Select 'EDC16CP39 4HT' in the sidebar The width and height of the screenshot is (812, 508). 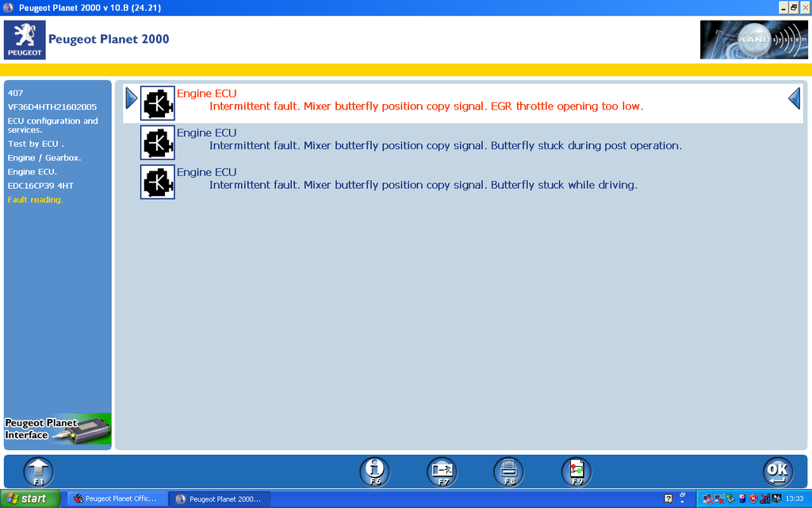(40, 186)
